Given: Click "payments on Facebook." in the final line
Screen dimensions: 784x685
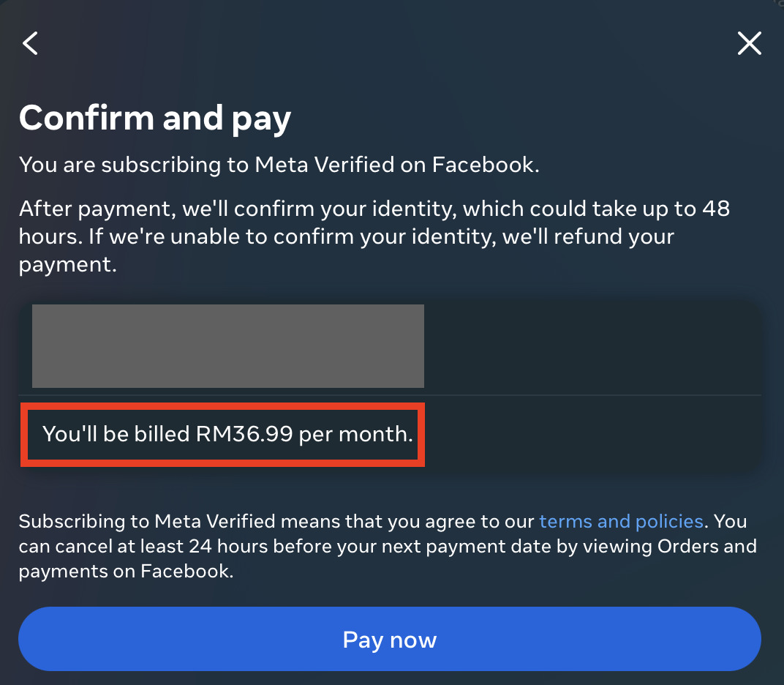Looking at the screenshot, I should [126, 572].
